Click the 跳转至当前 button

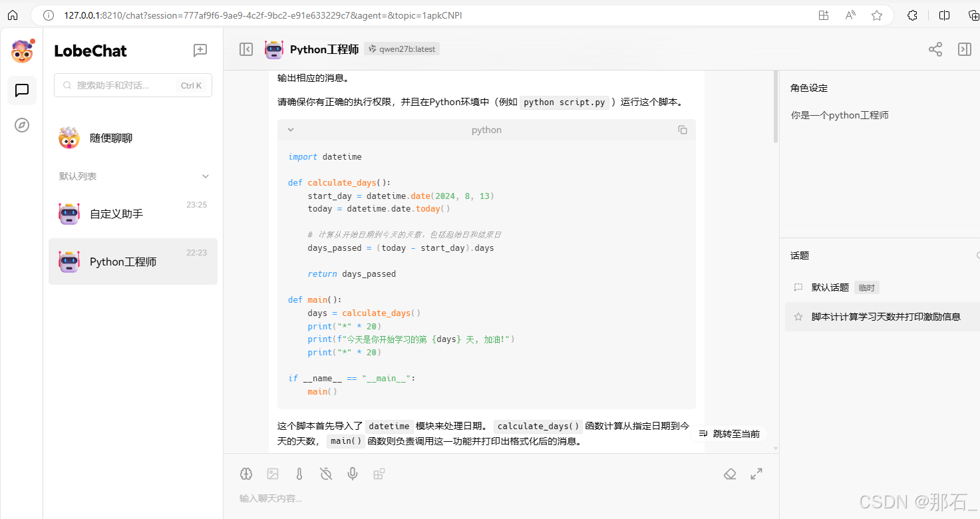pyautogui.click(x=730, y=434)
